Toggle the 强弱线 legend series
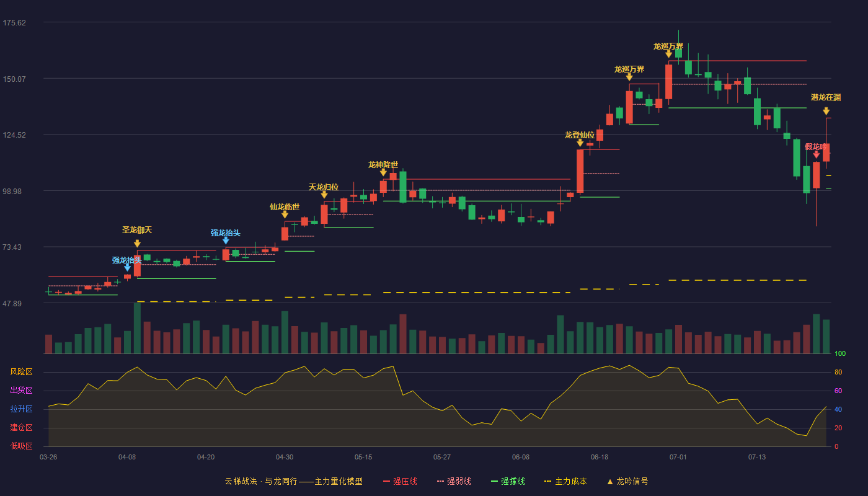This screenshot has height=496, width=868. (454, 481)
